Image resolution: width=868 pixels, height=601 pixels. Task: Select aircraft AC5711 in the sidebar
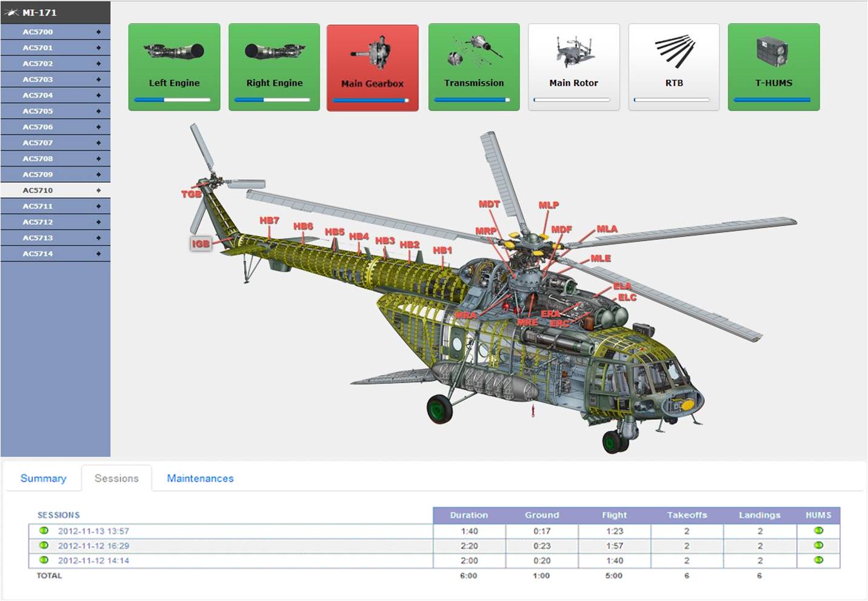(55, 206)
